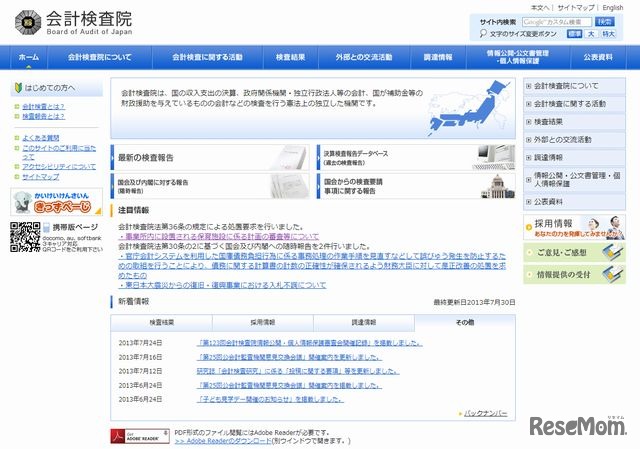Expand 外部との交流活動 in the right sidebar

[574, 140]
